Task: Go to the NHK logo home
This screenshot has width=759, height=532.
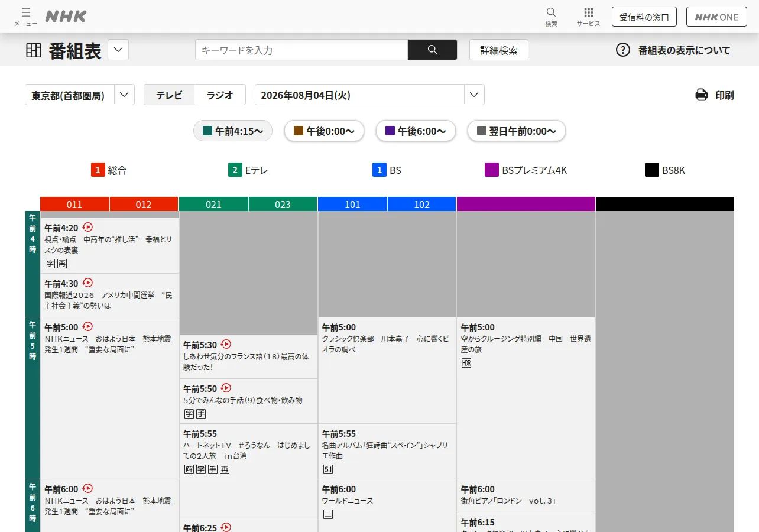Action: click(x=66, y=17)
